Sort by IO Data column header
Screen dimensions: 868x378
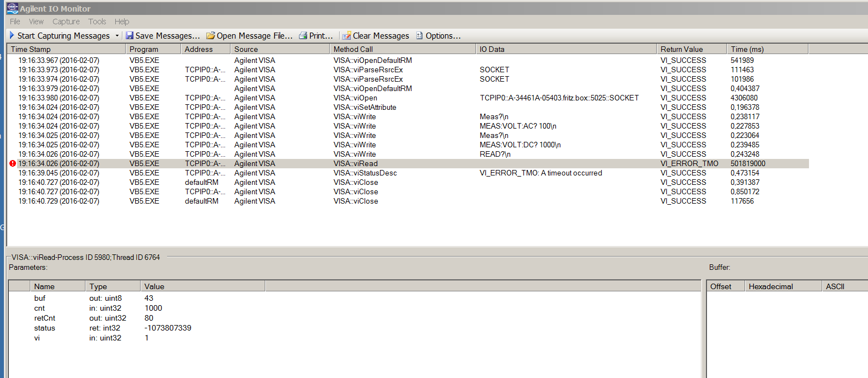click(x=566, y=49)
